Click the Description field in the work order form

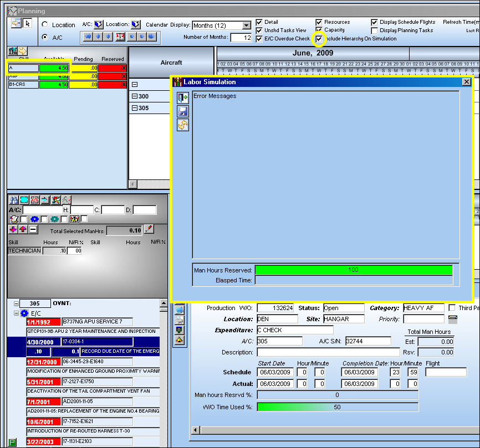tap(328, 352)
